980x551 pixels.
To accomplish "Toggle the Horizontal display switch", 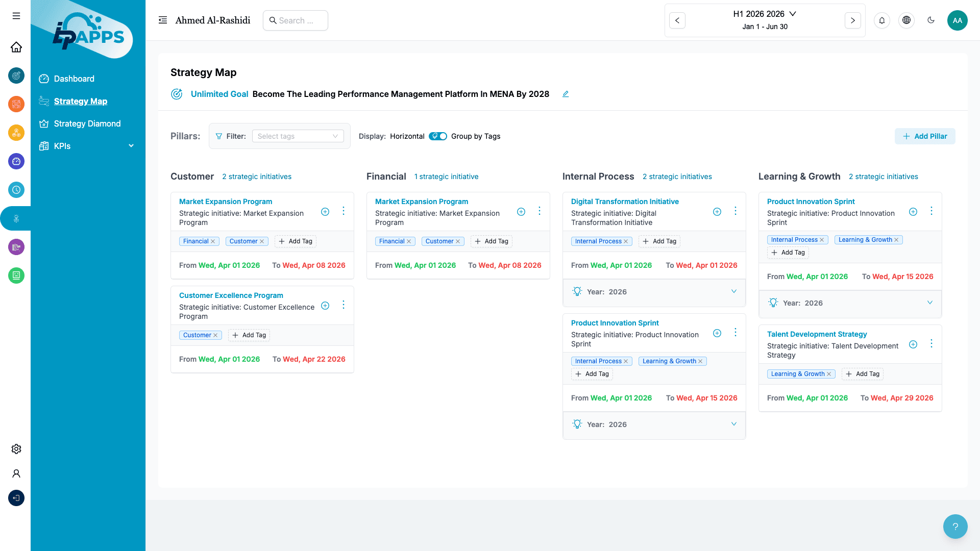I will 438,136.
